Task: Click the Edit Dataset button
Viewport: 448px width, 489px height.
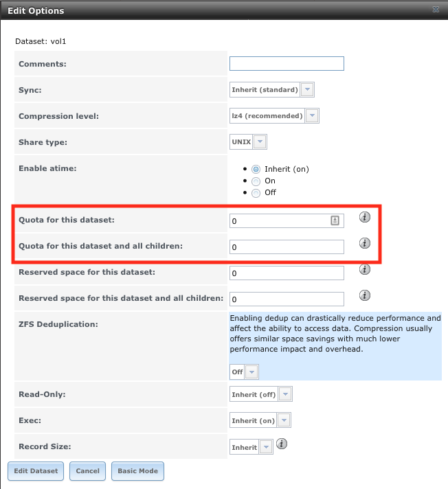Action: tap(36, 471)
